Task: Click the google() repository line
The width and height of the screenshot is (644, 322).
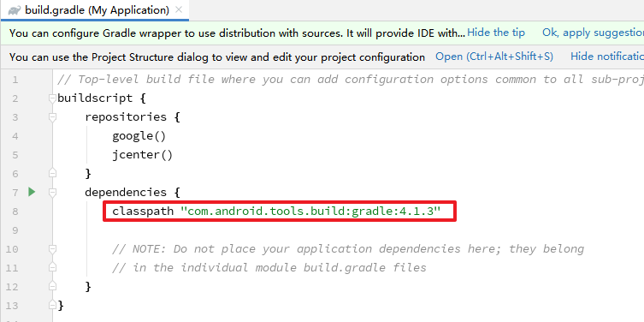Action: coord(139,135)
